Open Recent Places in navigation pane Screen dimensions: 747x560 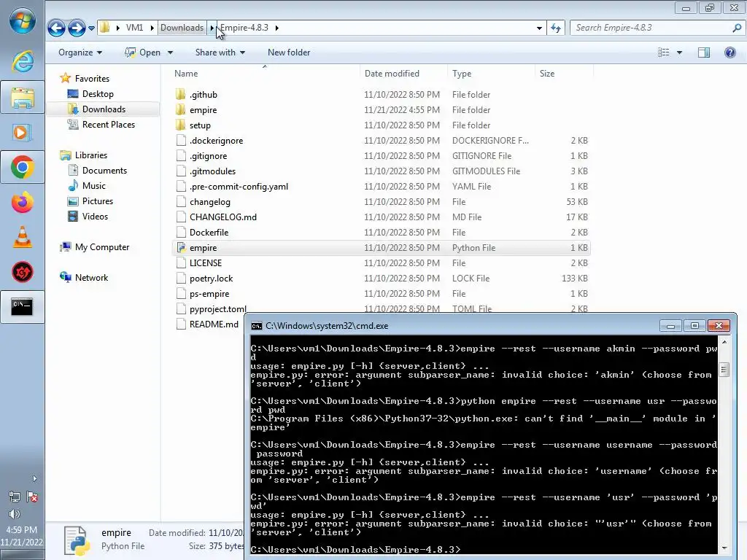click(x=109, y=124)
